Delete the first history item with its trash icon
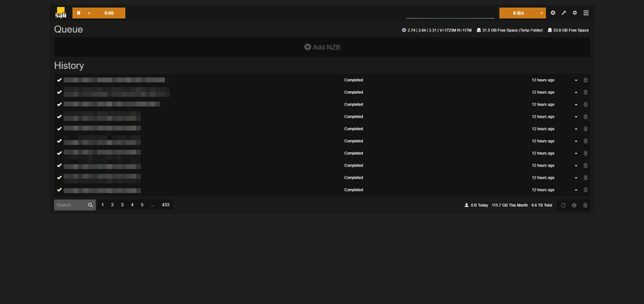 (586, 80)
